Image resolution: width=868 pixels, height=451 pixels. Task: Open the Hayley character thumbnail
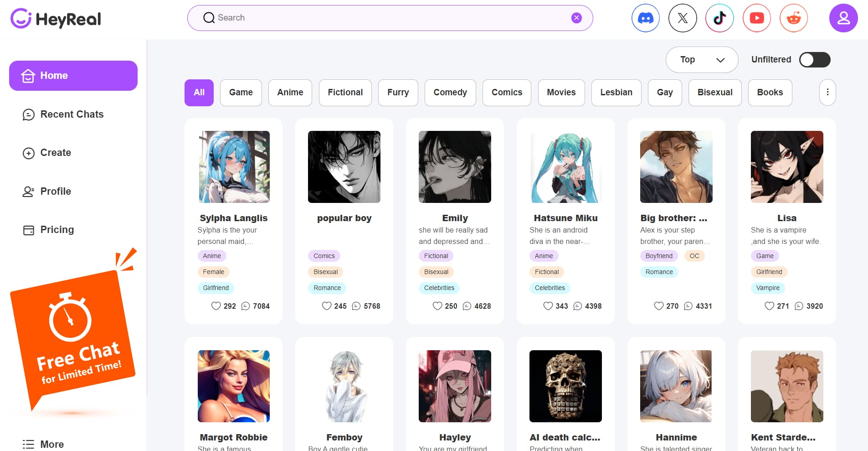(x=455, y=386)
